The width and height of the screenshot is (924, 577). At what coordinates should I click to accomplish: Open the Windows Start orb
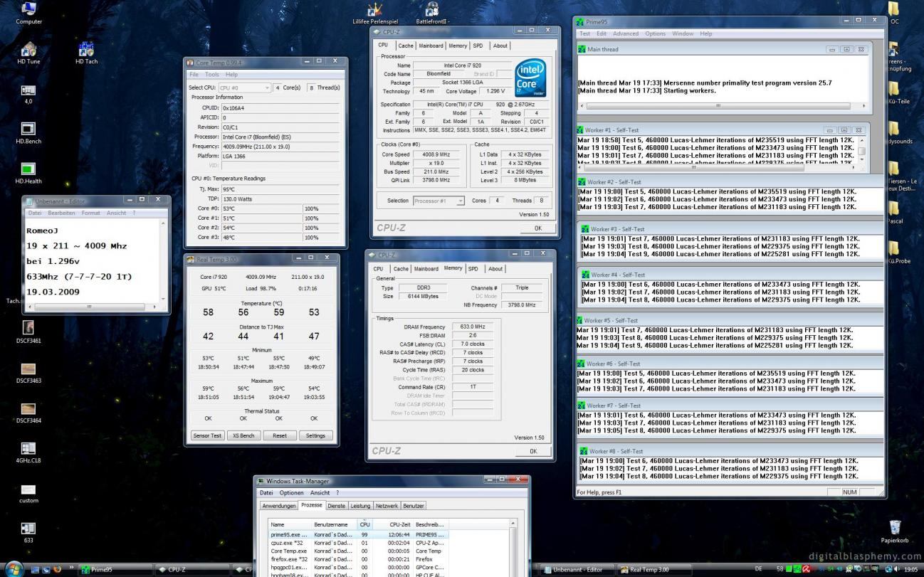(x=14, y=569)
